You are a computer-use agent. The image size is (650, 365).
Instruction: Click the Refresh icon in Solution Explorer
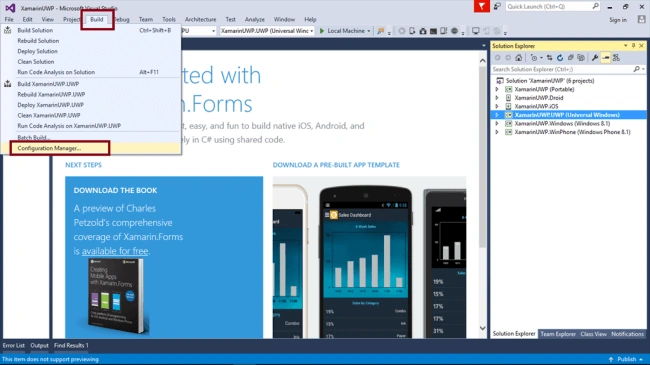(560, 58)
